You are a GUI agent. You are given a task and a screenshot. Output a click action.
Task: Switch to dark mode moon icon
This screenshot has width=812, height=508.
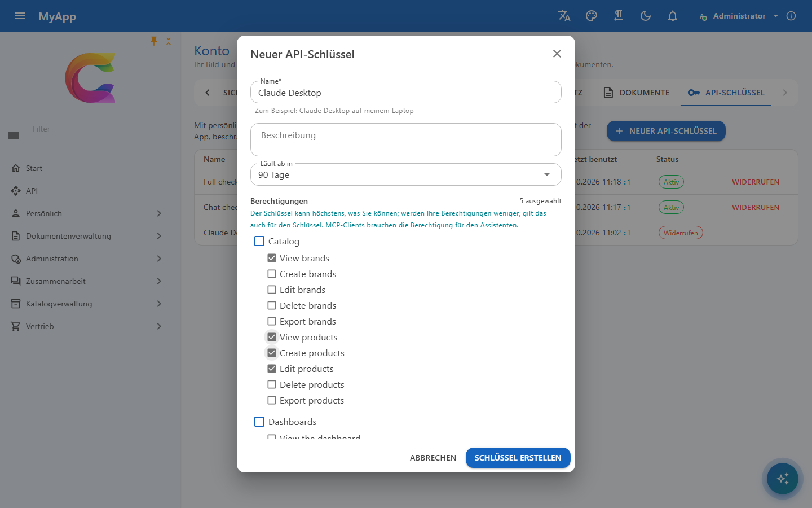click(x=646, y=16)
